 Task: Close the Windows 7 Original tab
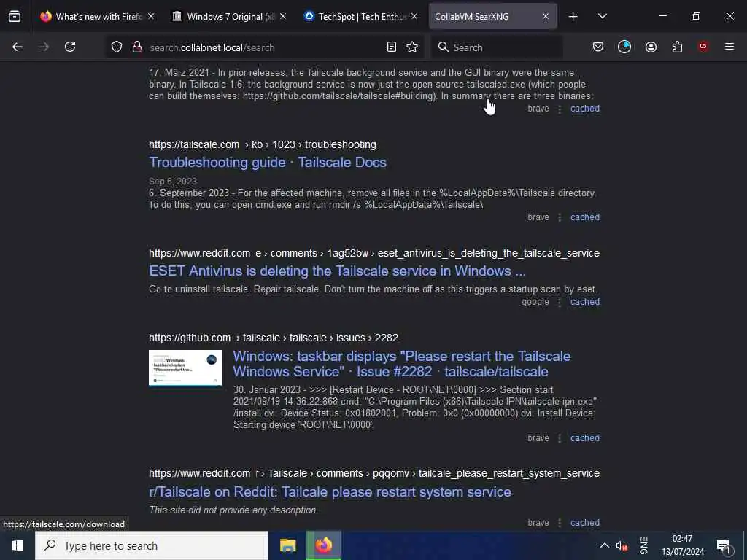coord(283,17)
